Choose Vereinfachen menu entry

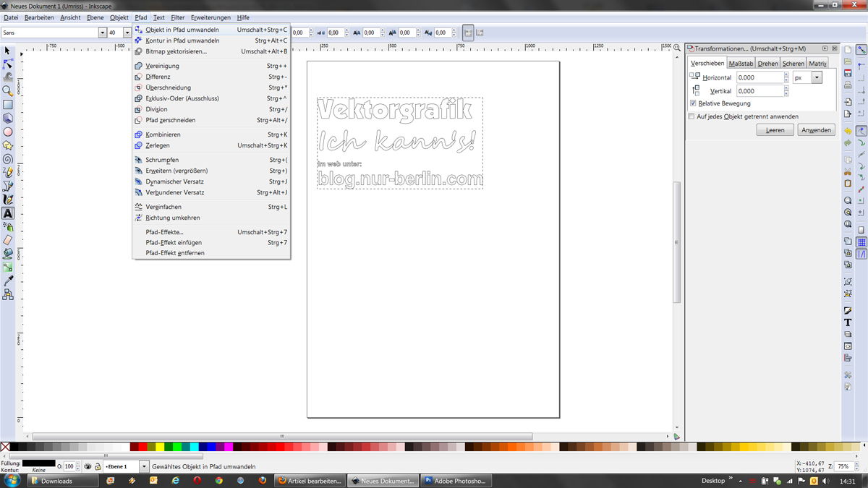[x=211, y=207]
